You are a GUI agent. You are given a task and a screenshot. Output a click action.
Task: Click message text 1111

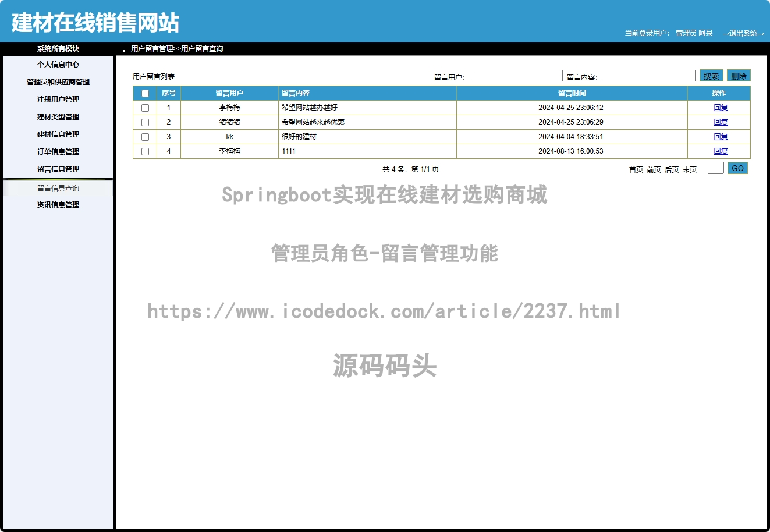click(289, 151)
